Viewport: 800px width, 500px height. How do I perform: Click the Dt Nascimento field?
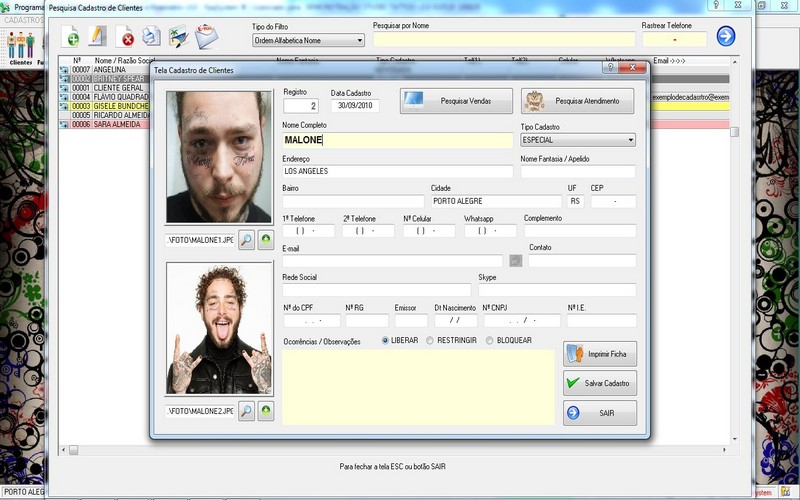456,320
